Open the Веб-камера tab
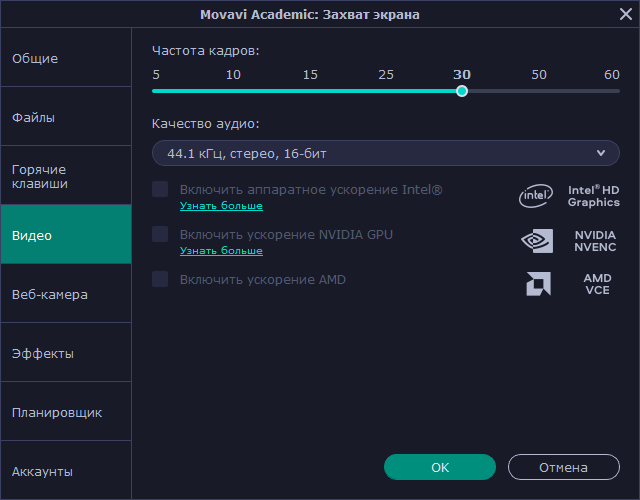Image resolution: width=640 pixels, height=500 pixels. pyautogui.click(x=66, y=293)
